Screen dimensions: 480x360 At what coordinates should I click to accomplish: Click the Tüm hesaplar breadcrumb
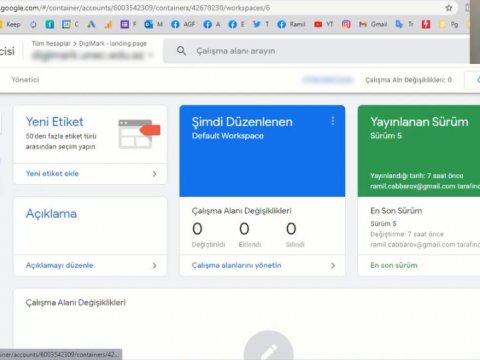51,44
